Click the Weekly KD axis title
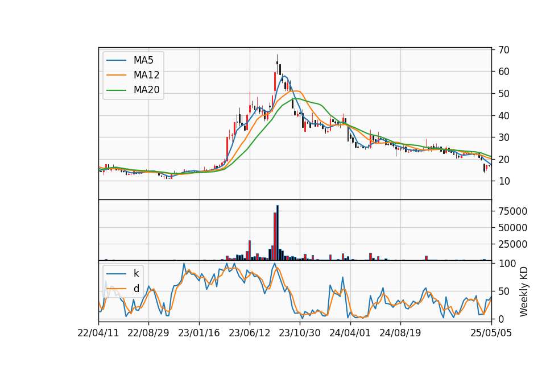The height and width of the screenshot is (392, 546). coord(524,291)
